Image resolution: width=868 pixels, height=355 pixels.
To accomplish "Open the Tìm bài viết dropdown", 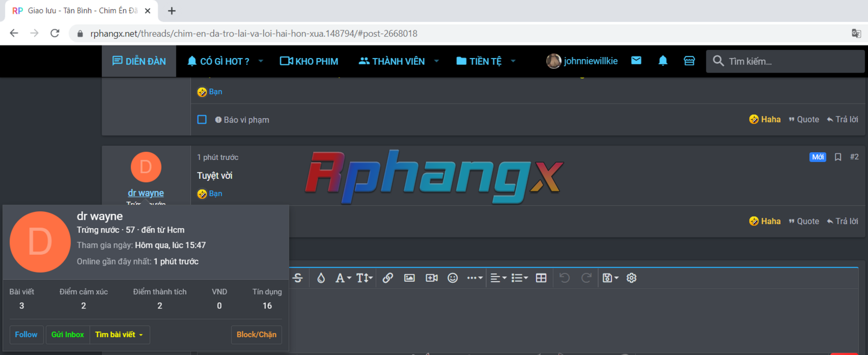I will point(119,334).
